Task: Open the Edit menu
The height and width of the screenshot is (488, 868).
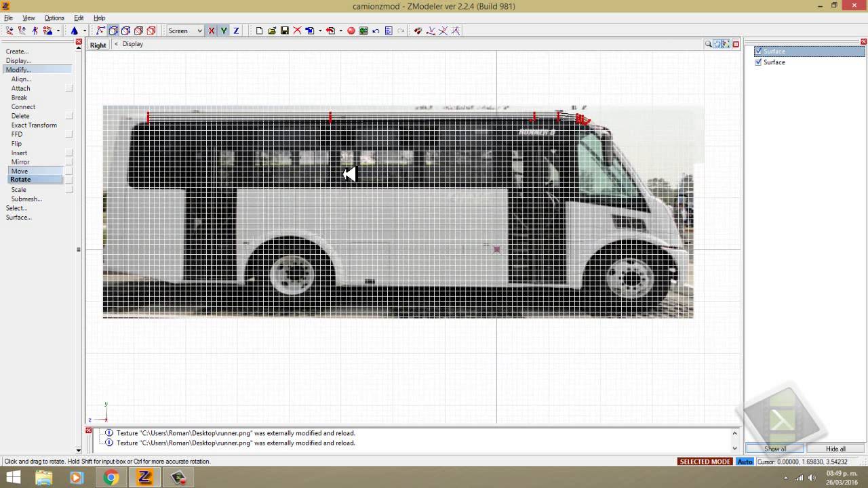Action: pyautogui.click(x=79, y=18)
